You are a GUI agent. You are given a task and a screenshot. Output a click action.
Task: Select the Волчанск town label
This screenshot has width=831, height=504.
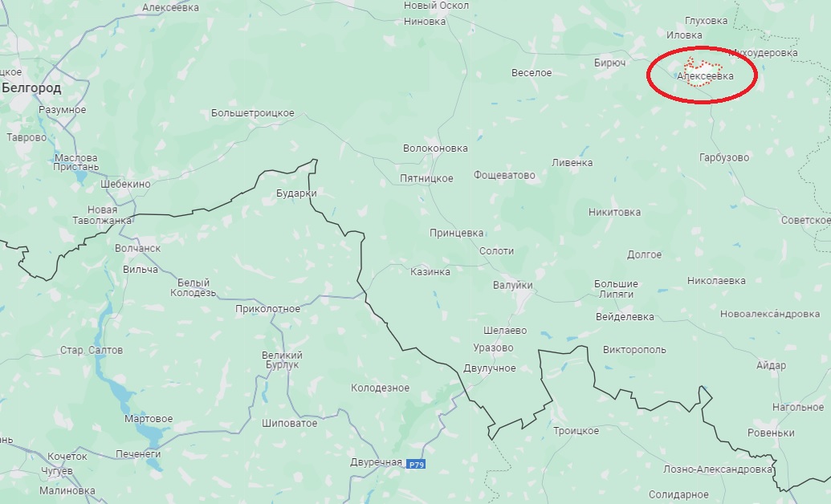(137, 248)
